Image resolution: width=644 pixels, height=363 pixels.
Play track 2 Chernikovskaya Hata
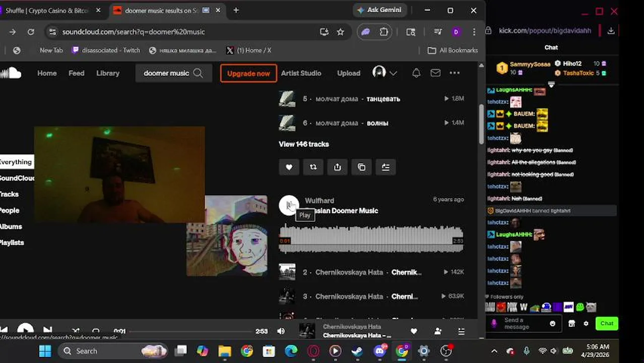(371, 272)
